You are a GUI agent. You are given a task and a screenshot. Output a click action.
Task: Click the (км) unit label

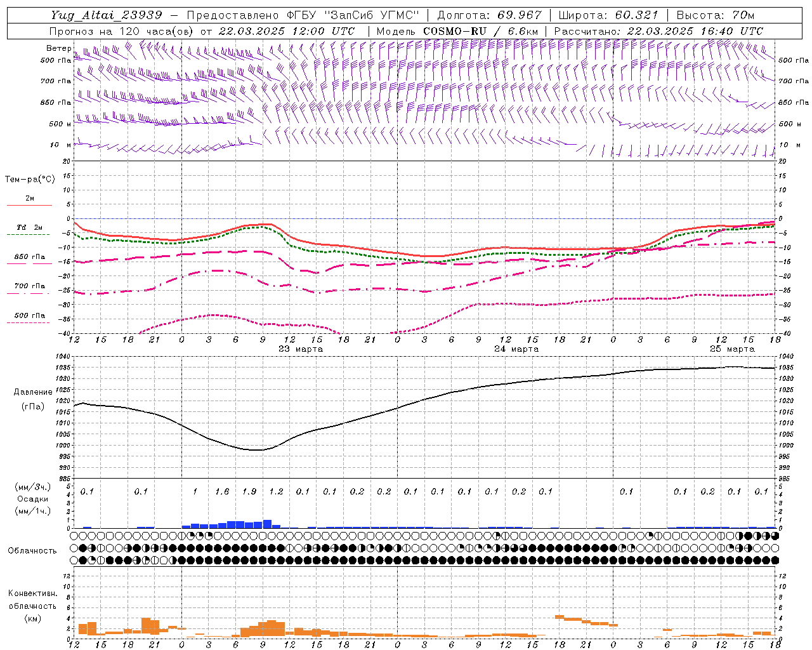point(32,618)
